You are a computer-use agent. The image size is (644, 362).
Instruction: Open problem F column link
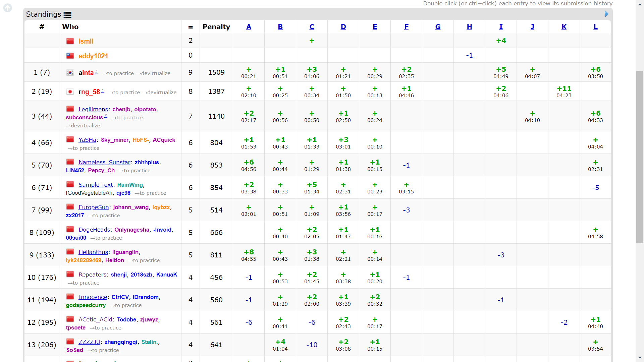coord(406,27)
